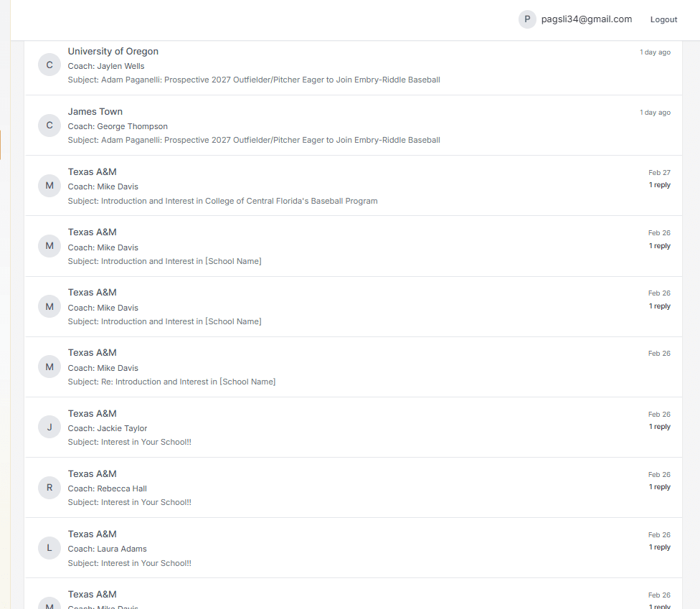Open the Interest in Your School message from Laura Adams
700x609 pixels.
tap(354, 548)
